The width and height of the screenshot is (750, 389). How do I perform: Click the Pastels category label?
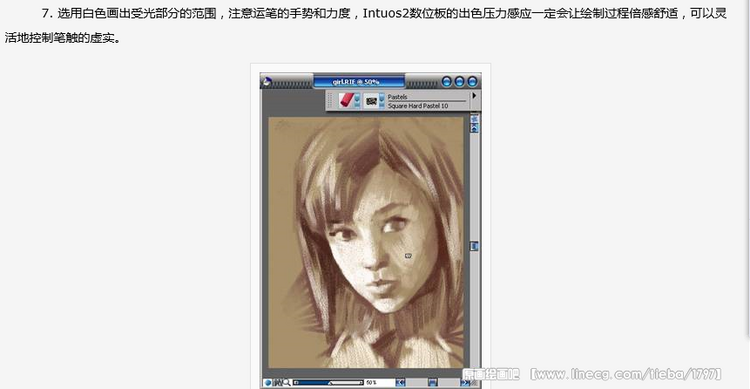[x=397, y=97]
